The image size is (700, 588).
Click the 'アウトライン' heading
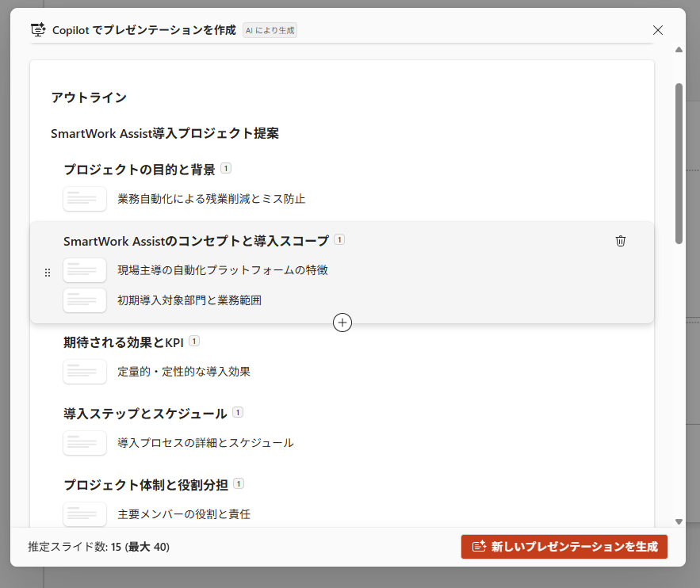[89, 97]
